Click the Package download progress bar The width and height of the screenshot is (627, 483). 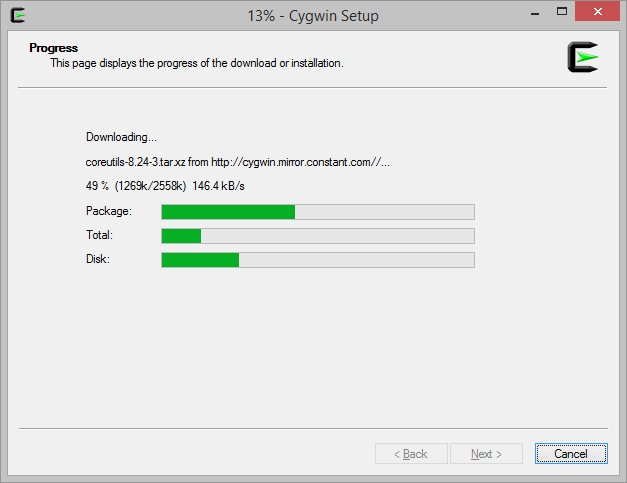(318, 212)
